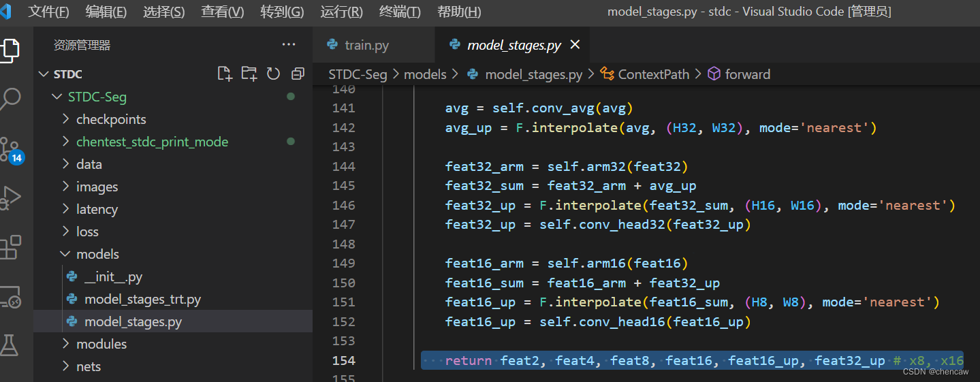This screenshot has width=980, height=382.
Task: Click forward breadcrumb segment
Action: (x=748, y=74)
